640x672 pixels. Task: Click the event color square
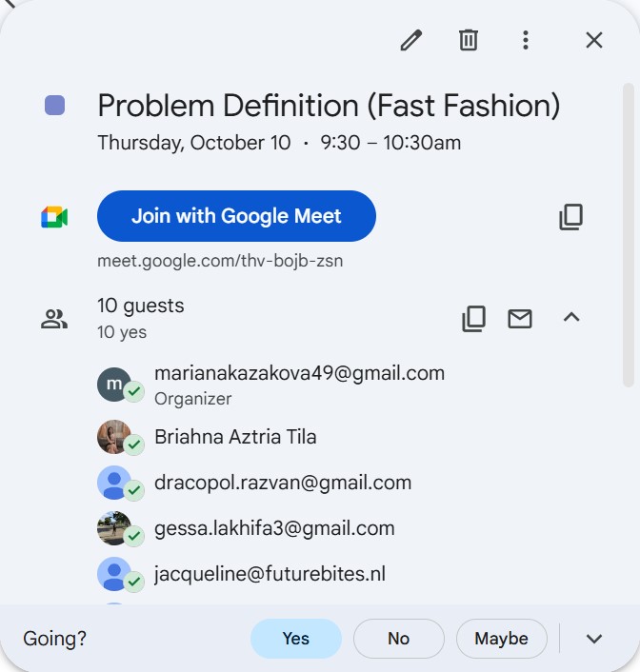[55, 105]
